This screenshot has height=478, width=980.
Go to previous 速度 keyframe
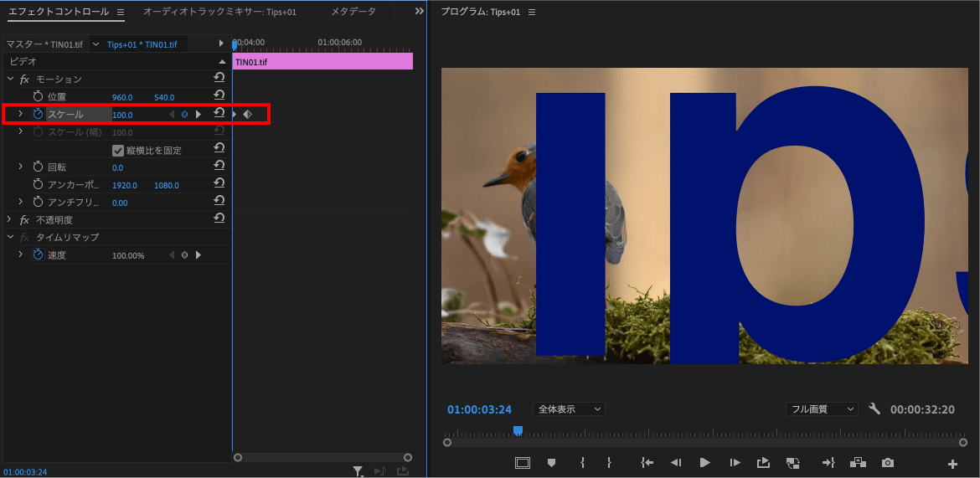[172, 255]
